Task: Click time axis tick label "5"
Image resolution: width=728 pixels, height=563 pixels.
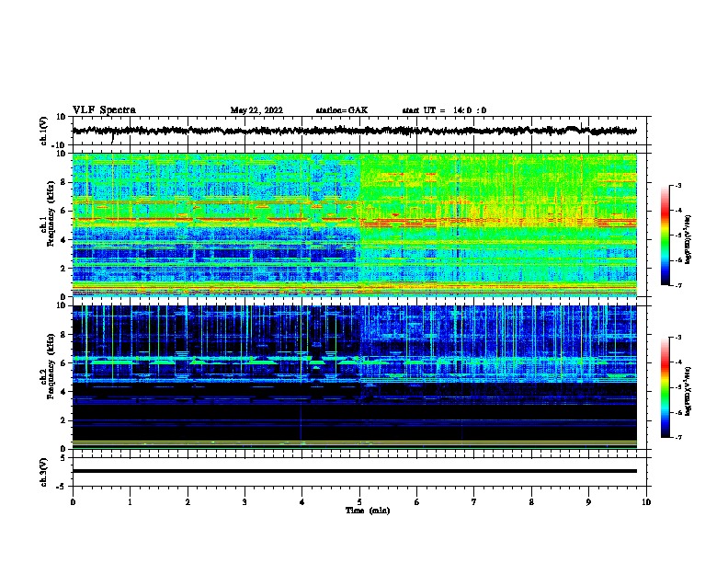Action: click(x=359, y=502)
